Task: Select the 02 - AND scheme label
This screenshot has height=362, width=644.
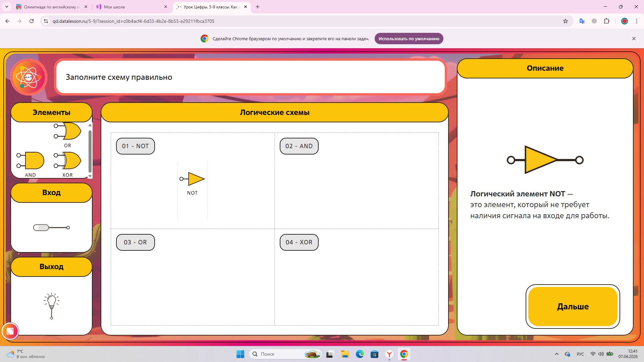Action: (x=299, y=146)
